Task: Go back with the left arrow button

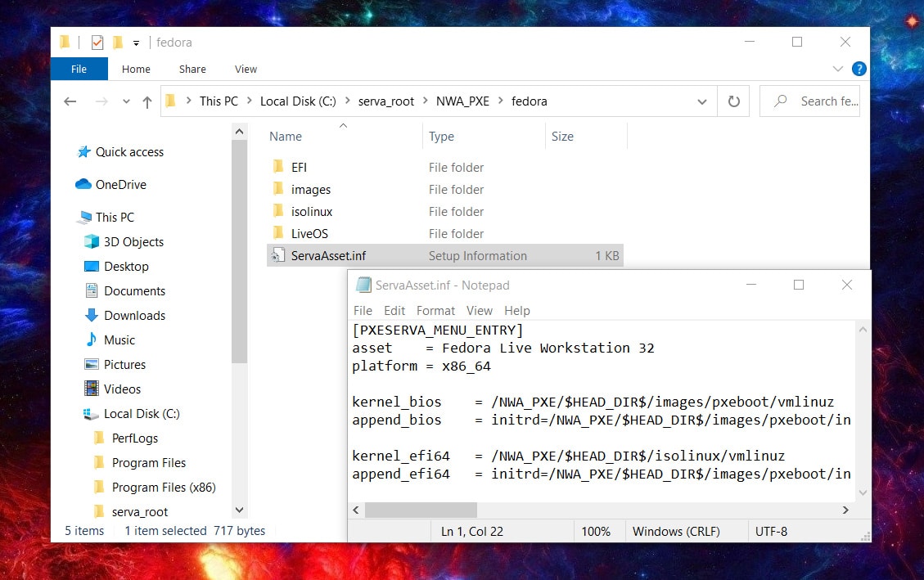Action: click(x=70, y=101)
